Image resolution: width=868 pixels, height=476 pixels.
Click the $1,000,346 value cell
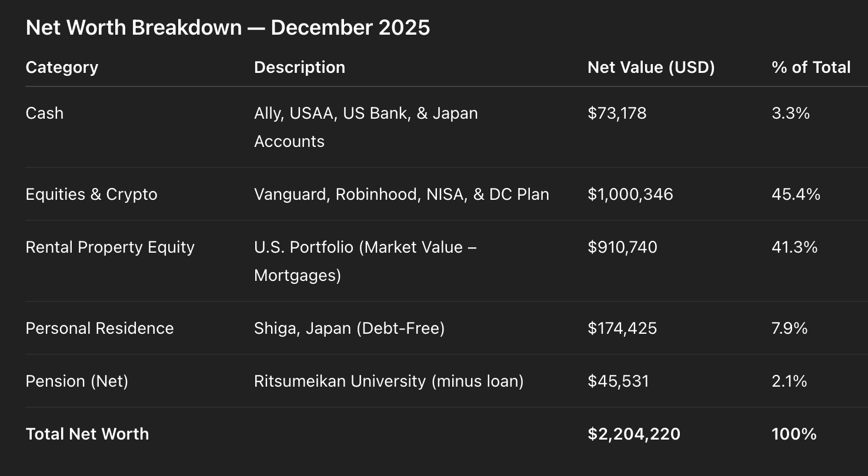[630, 195]
